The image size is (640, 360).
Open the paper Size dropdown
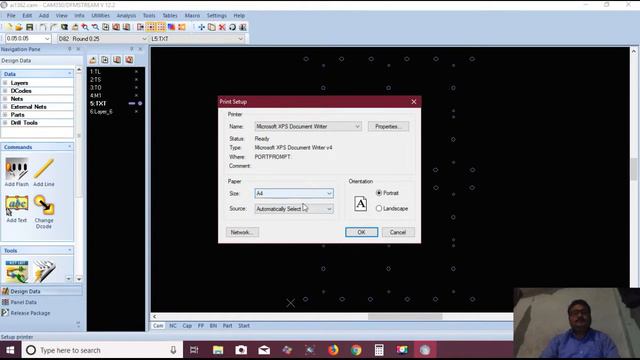click(294, 193)
